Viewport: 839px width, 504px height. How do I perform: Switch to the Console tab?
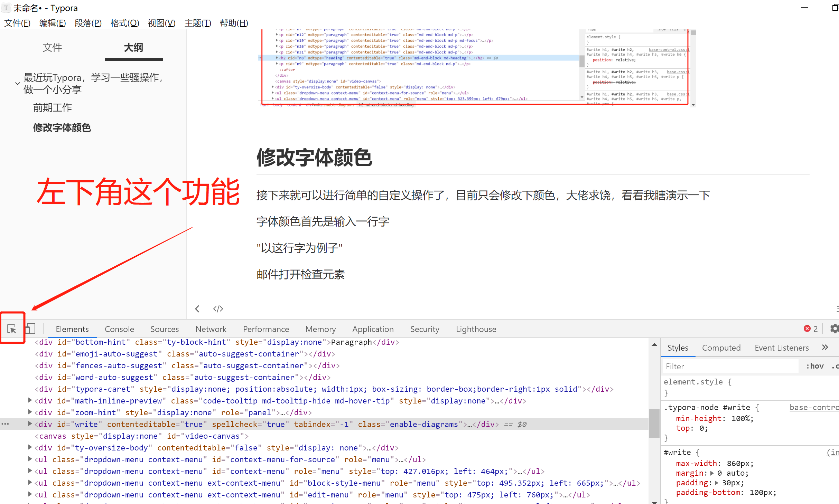point(119,329)
